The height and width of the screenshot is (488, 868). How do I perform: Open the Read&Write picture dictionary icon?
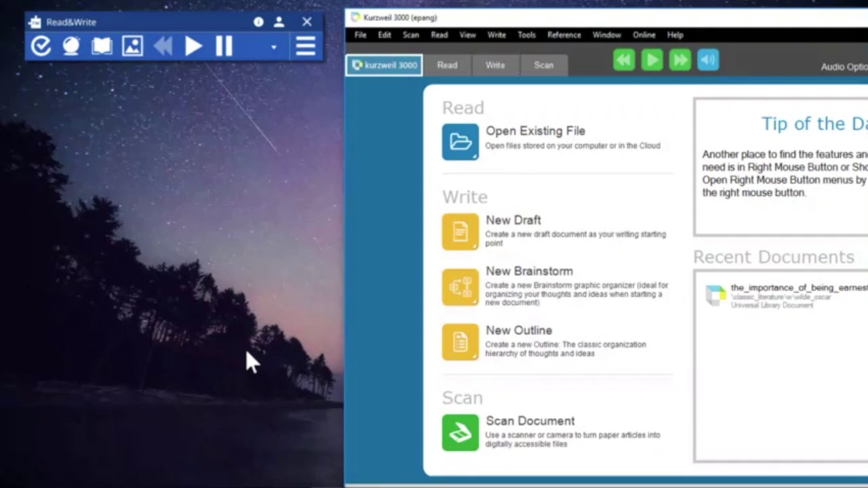[132, 46]
